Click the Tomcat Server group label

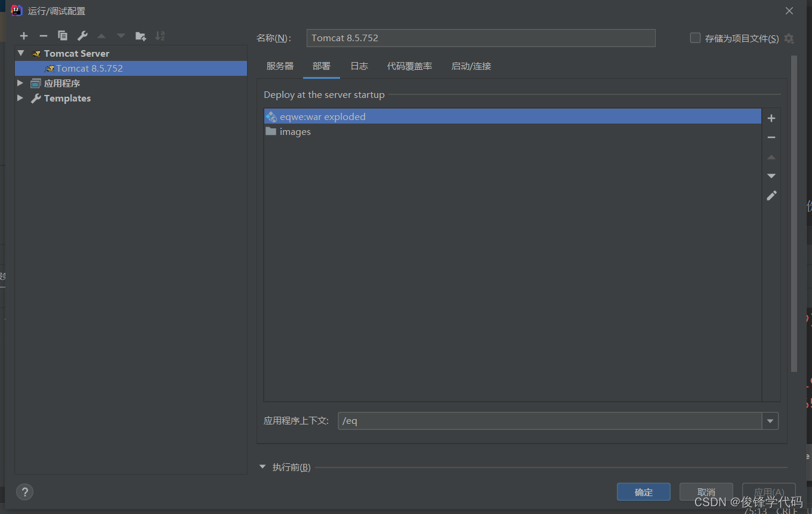click(x=76, y=53)
